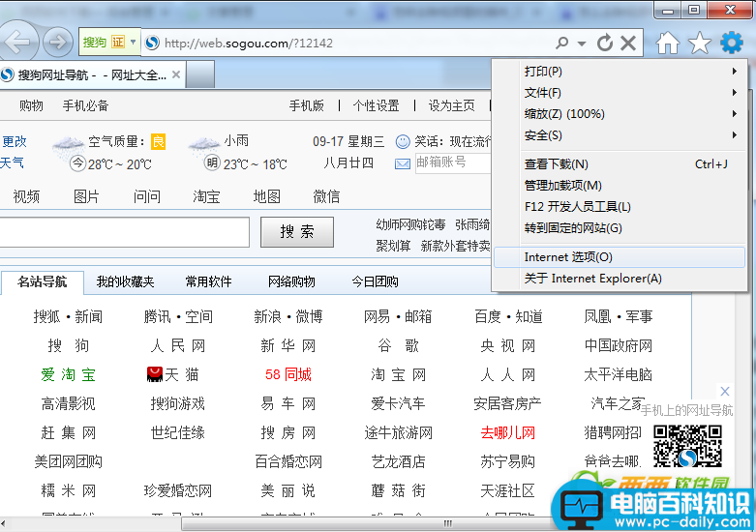
Task: Open 爱淘宝 link
Action: coord(68,374)
